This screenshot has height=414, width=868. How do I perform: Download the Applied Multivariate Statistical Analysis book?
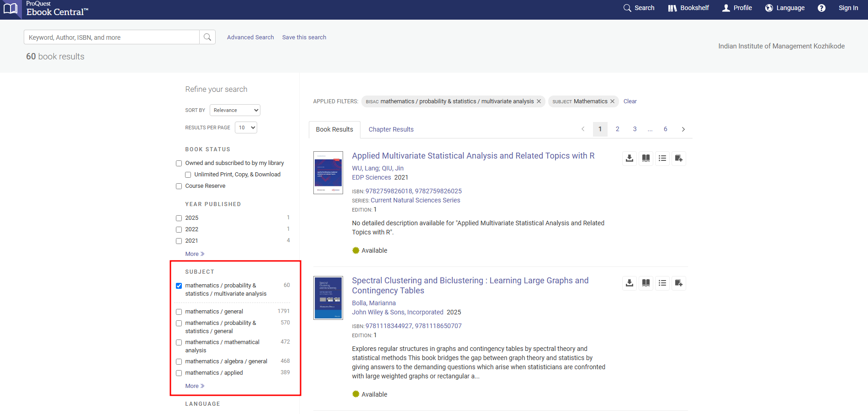click(x=629, y=158)
